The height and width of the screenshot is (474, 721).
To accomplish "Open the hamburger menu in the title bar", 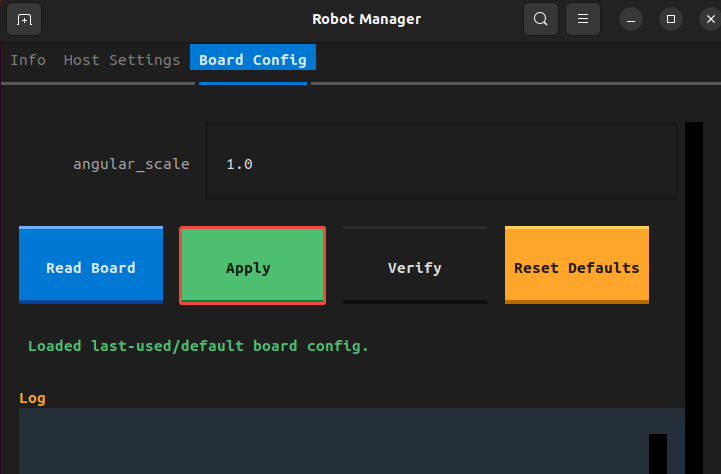I will (x=583, y=19).
